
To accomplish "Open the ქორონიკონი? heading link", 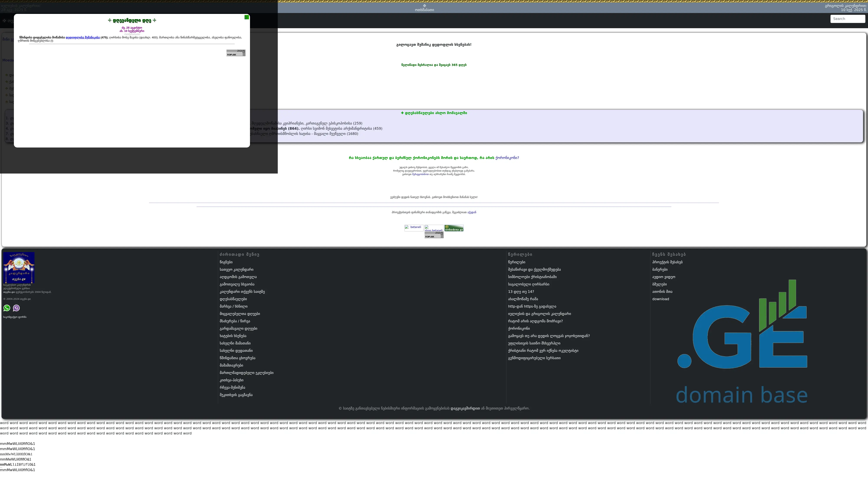I will (507, 158).
